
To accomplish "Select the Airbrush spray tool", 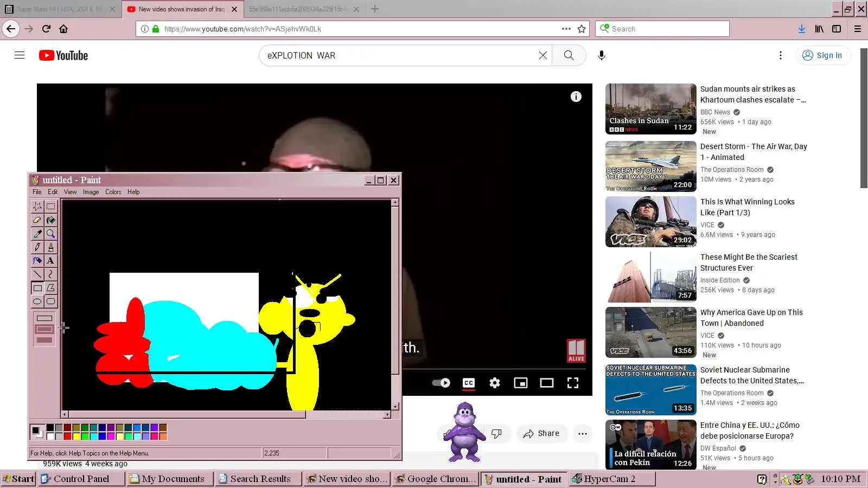I will (x=37, y=261).
